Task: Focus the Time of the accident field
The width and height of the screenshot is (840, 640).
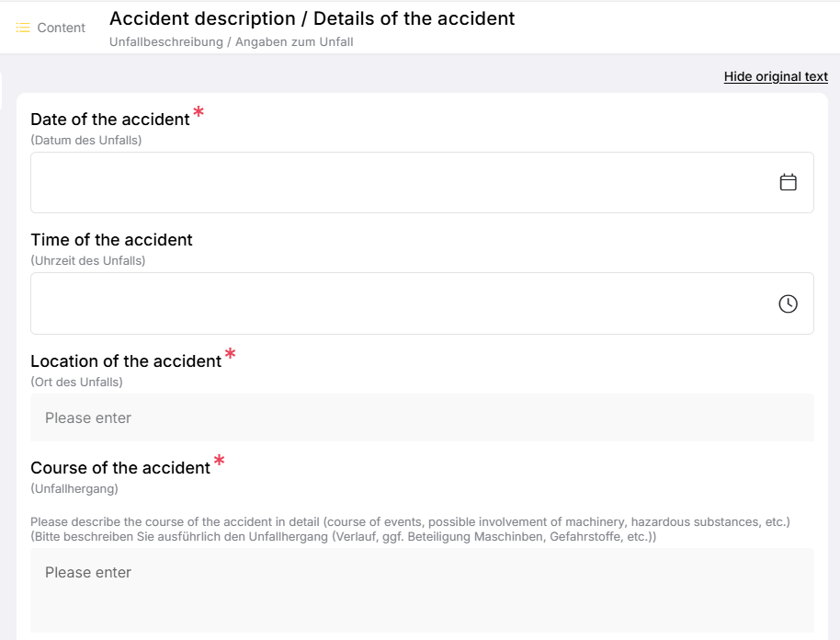Action: point(395,303)
